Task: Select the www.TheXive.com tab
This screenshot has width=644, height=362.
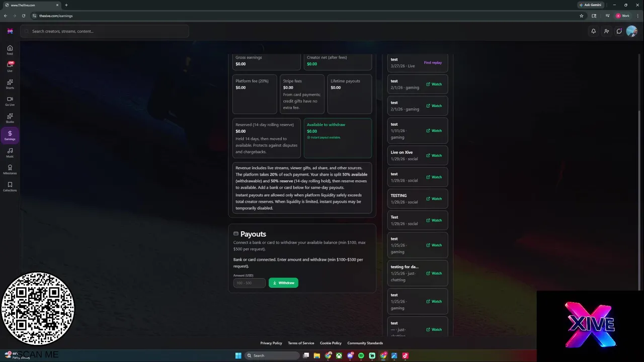Action: click(x=31, y=5)
